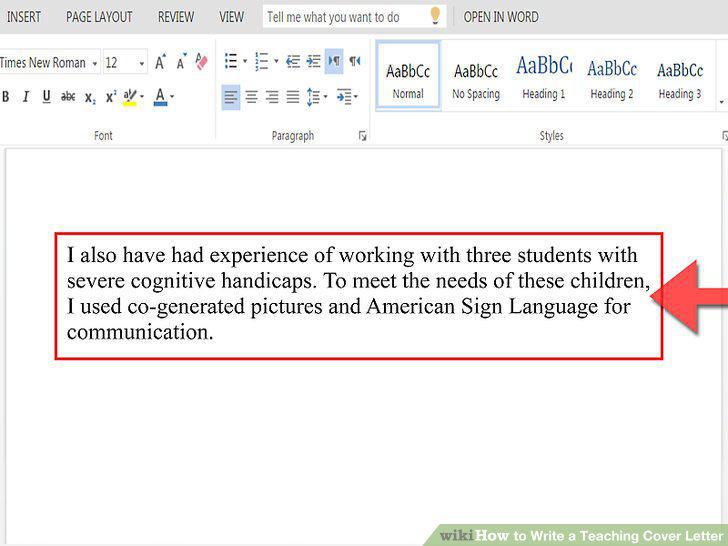
Task: Click the lightbulb icon
Action: [x=435, y=15]
